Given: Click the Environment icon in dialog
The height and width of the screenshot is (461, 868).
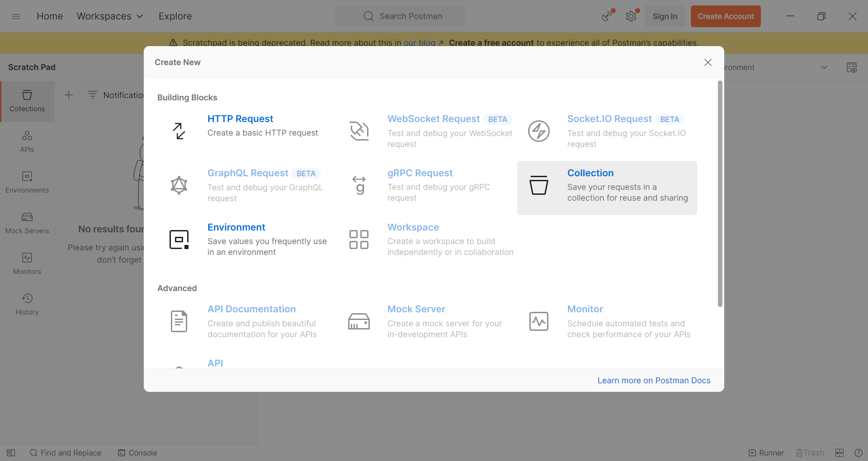Looking at the screenshot, I should (179, 240).
